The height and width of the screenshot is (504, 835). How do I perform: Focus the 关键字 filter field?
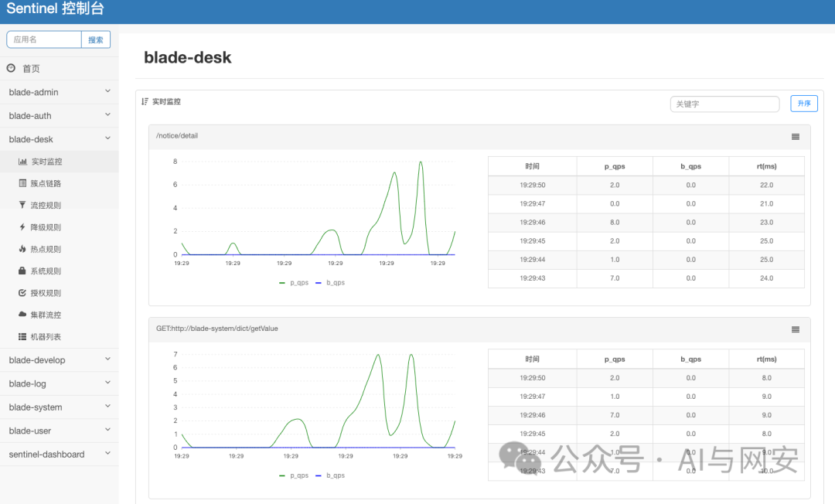(x=724, y=104)
